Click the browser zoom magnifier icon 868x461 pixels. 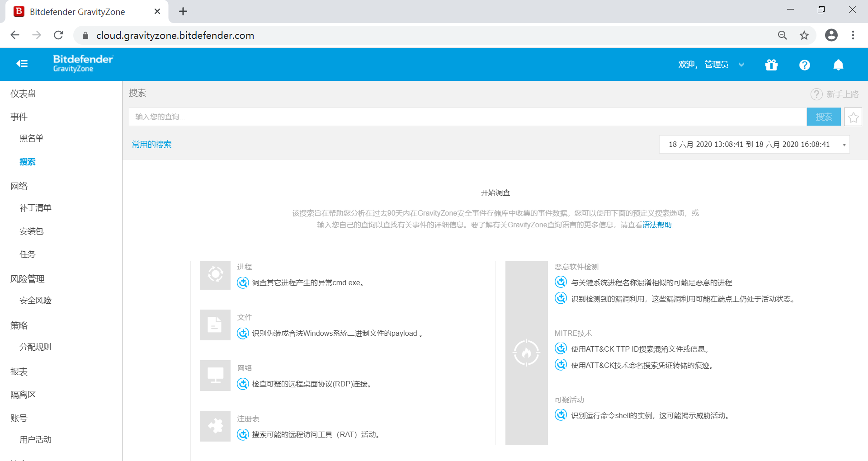782,35
